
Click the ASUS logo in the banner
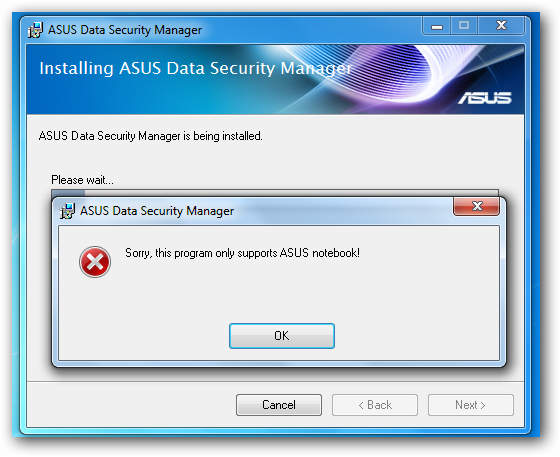(485, 98)
